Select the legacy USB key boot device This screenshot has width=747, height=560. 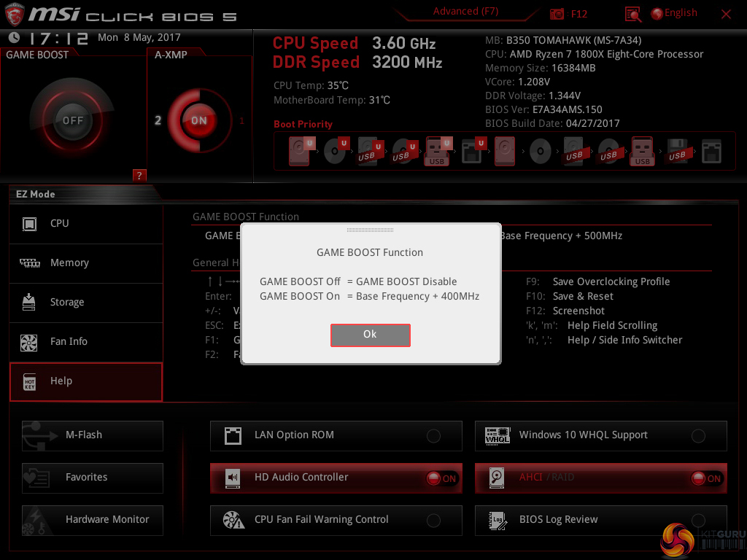(642, 151)
